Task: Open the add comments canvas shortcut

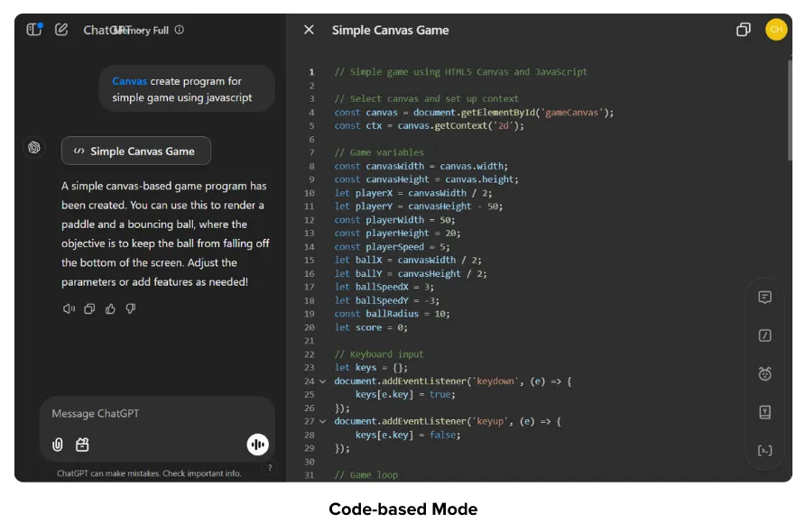Action: [764, 298]
